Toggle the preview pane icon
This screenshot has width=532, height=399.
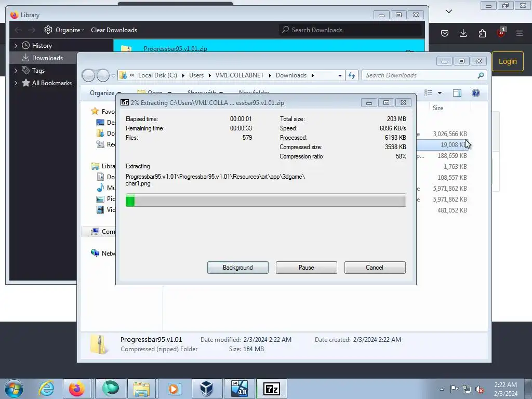(457, 93)
